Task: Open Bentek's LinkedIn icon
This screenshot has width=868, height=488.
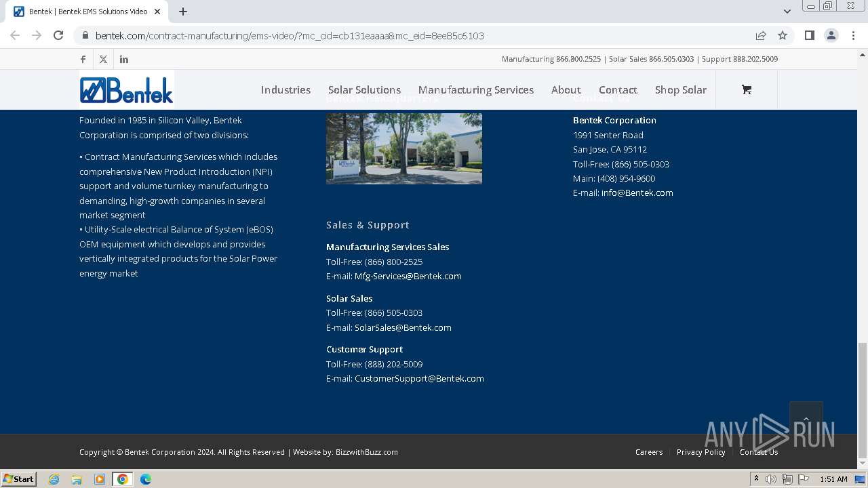Action: pyautogui.click(x=124, y=59)
